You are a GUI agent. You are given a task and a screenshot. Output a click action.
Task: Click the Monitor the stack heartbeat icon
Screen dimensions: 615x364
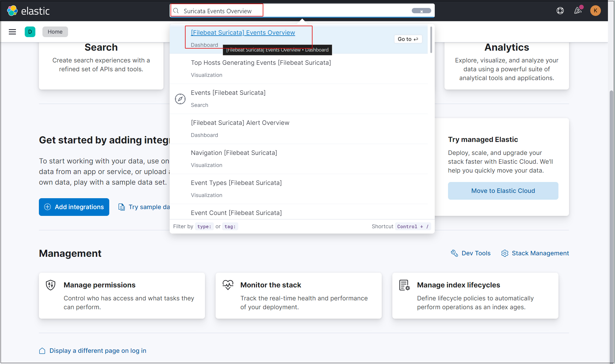pos(228,285)
